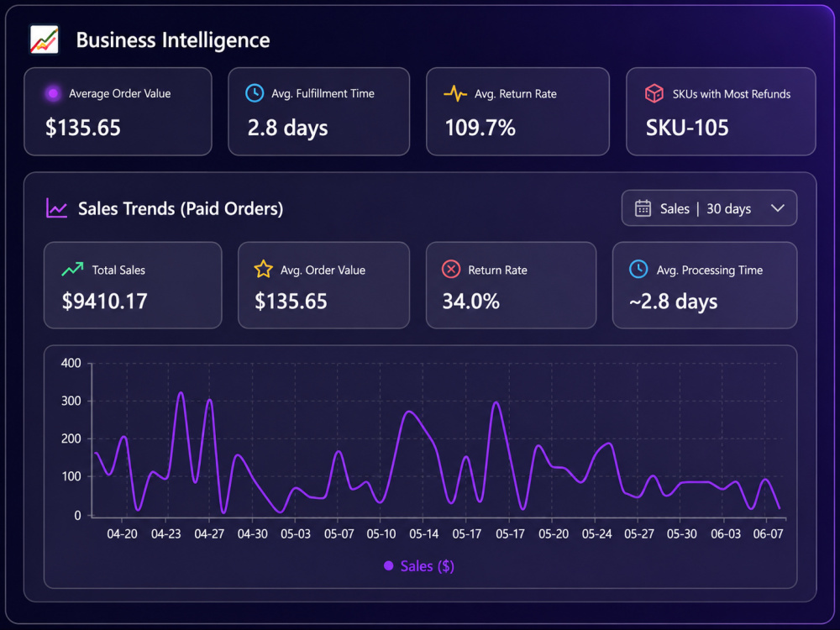
Task: Open the Total Sales metric card
Action: 133,285
